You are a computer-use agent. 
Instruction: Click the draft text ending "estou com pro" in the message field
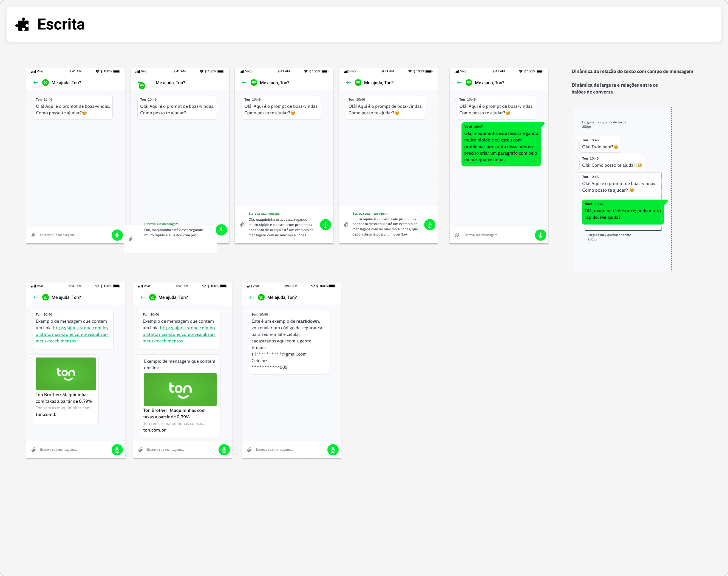pos(174,232)
